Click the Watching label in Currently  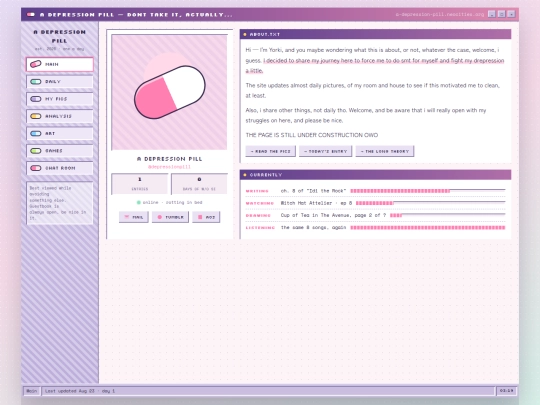pyautogui.click(x=260, y=203)
